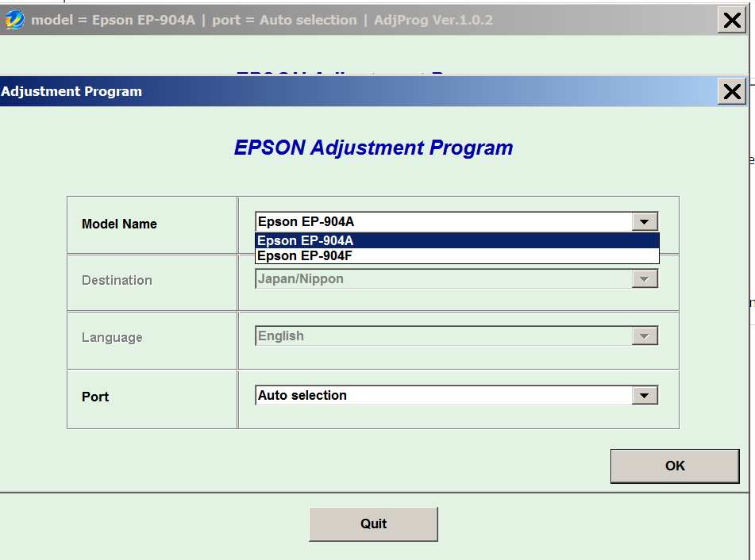Open the Model Name dropdown arrow
The height and width of the screenshot is (560, 755).
click(x=645, y=222)
